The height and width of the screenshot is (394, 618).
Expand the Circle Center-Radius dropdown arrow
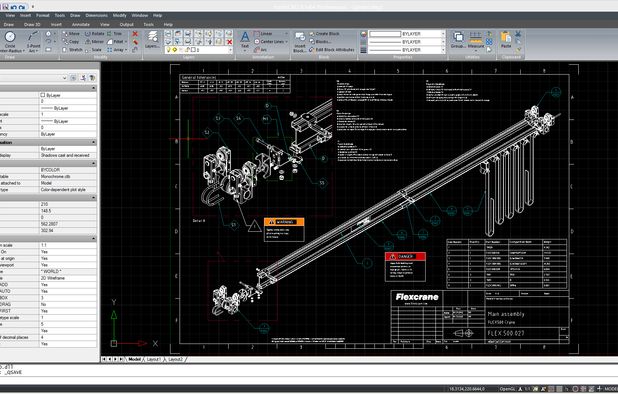pos(24,51)
